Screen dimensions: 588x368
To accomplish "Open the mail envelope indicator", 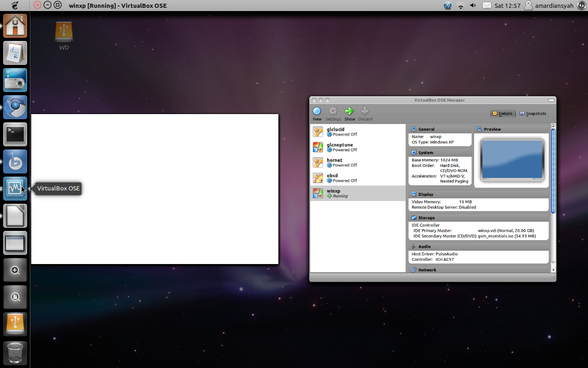I will pos(486,6).
